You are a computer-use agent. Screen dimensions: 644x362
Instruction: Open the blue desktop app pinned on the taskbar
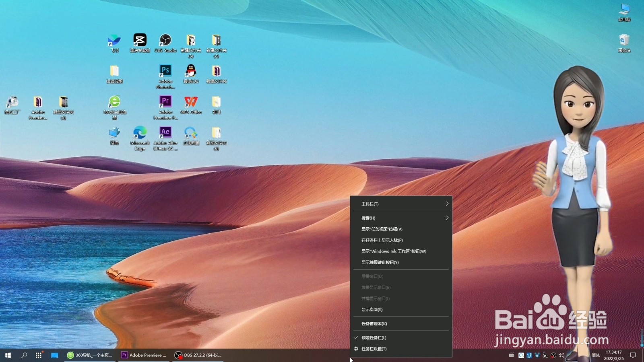pos(54,355)
